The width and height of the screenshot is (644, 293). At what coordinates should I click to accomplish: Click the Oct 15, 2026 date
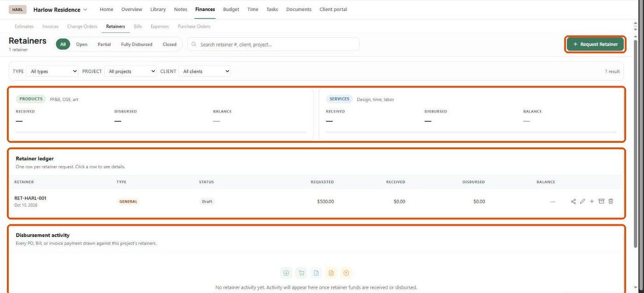click(26, 205)
